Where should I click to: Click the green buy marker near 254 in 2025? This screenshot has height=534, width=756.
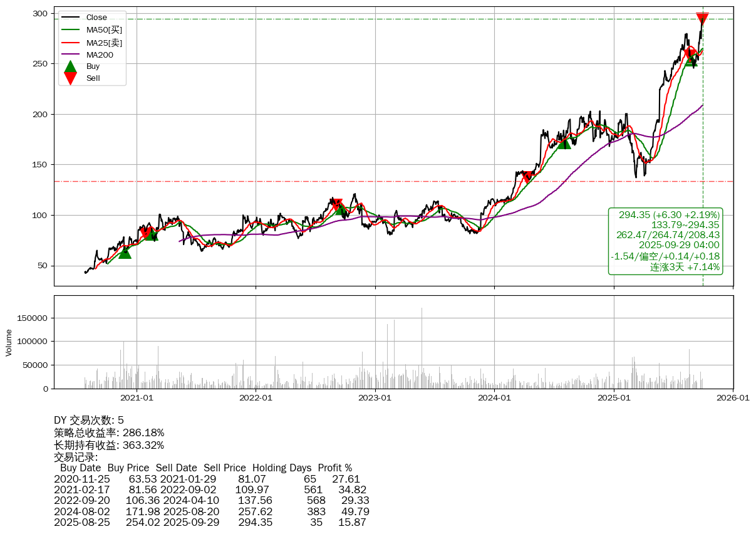690,60
